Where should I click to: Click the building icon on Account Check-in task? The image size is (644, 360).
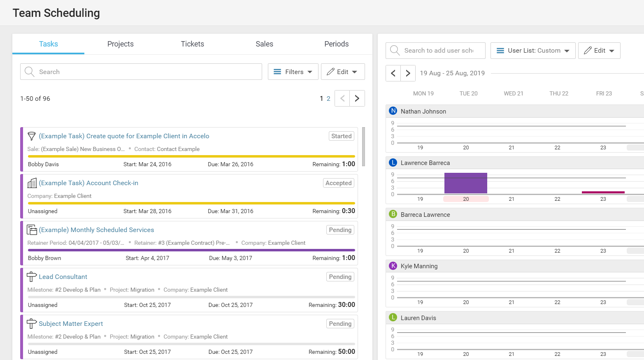[x=32, y=183]
